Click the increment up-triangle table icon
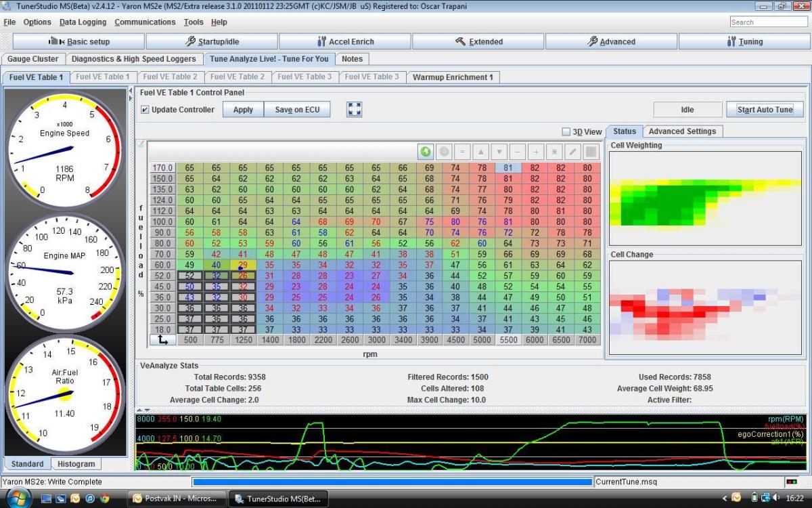Viewport: 812px width, 508px height. tap(481, 152)
